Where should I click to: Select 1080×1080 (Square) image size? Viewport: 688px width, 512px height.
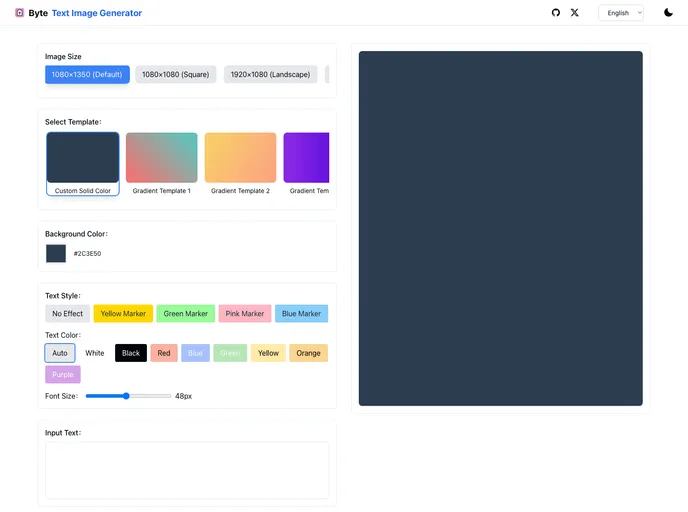(x=176, y=75)
